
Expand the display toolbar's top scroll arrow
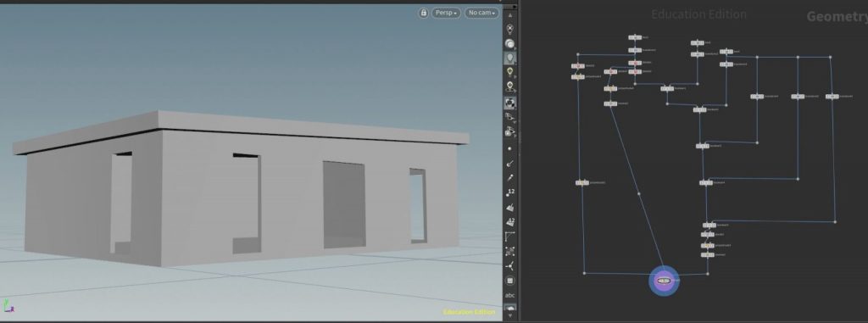[x=510, y=15]
